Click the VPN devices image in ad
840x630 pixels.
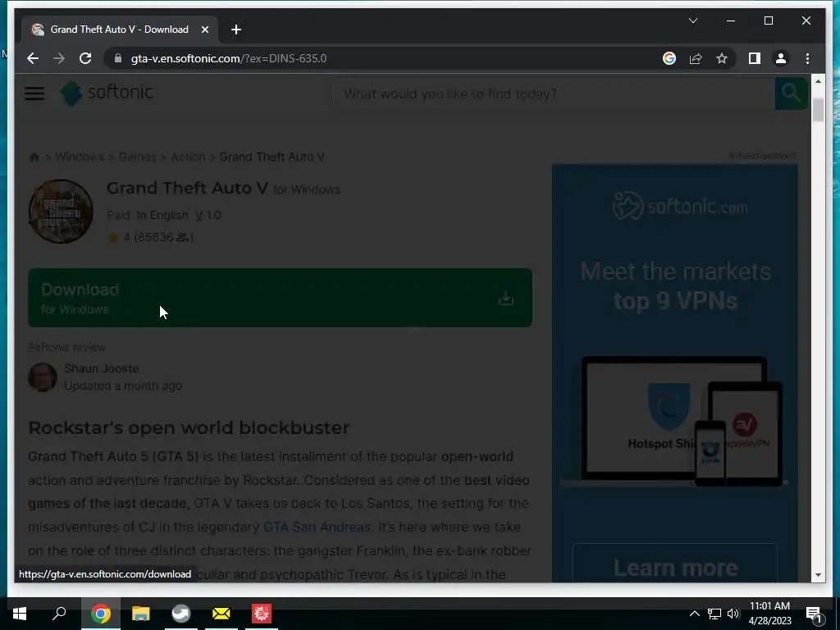point(674,421)
